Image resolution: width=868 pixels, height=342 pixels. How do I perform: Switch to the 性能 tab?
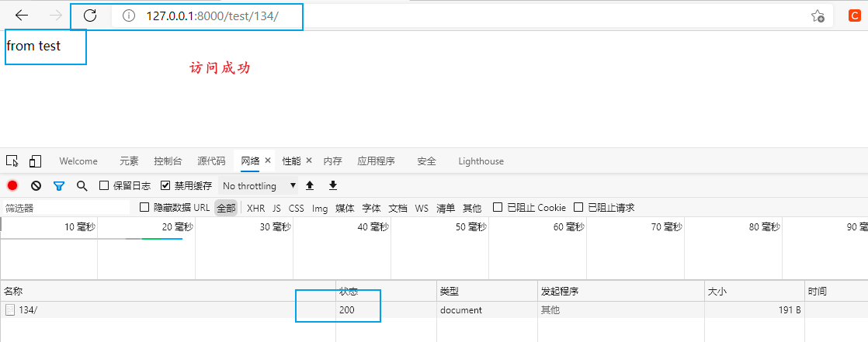click(291, 161)
